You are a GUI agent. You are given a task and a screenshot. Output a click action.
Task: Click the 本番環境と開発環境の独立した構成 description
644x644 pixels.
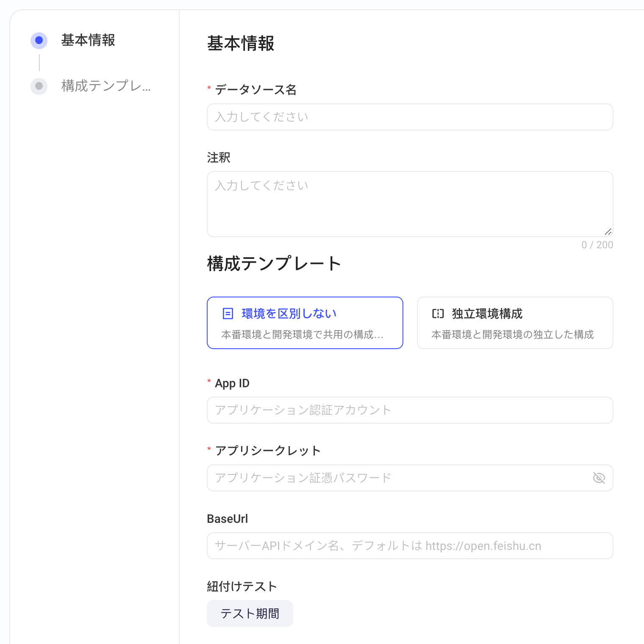pos(513,335)
